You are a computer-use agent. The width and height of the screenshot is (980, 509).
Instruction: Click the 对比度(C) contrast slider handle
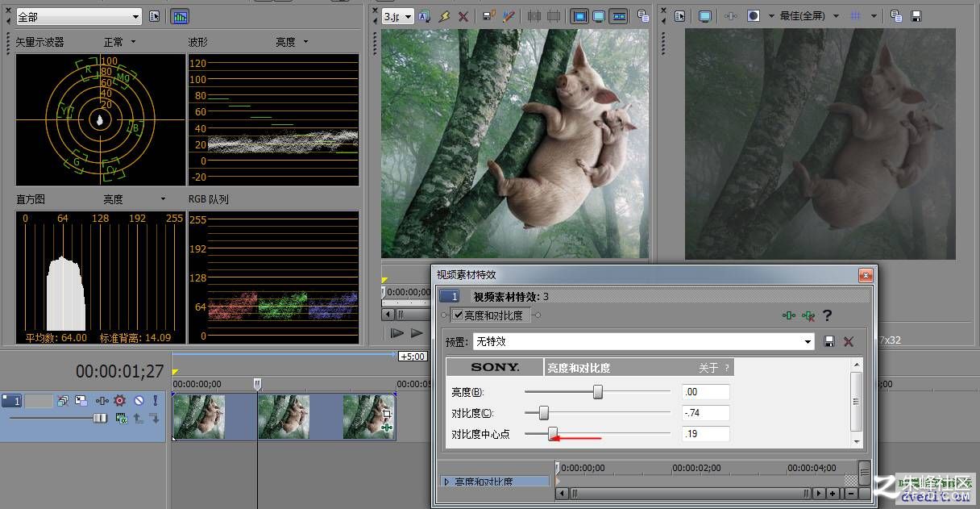tap(543, 413)
